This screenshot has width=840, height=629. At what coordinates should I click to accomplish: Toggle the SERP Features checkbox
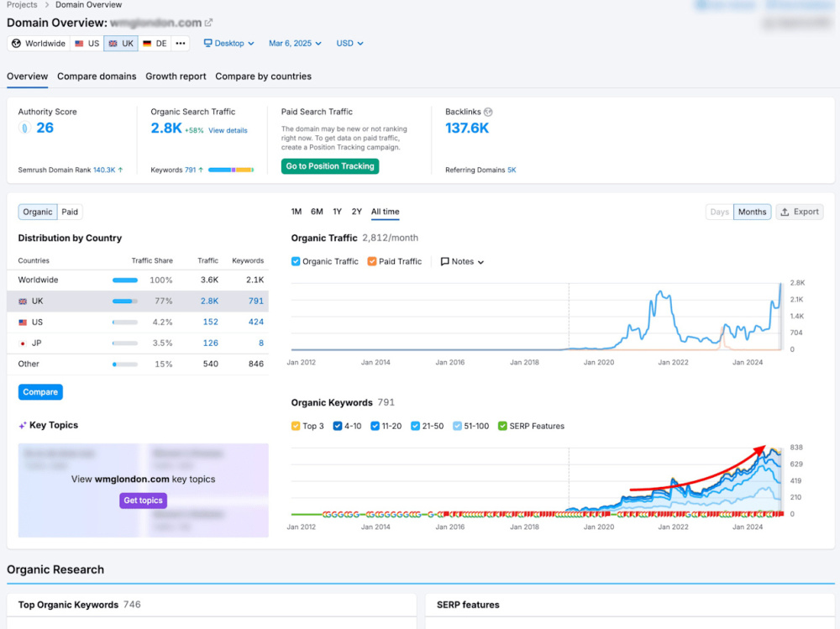pyautogui.click(x=502, y=426)
